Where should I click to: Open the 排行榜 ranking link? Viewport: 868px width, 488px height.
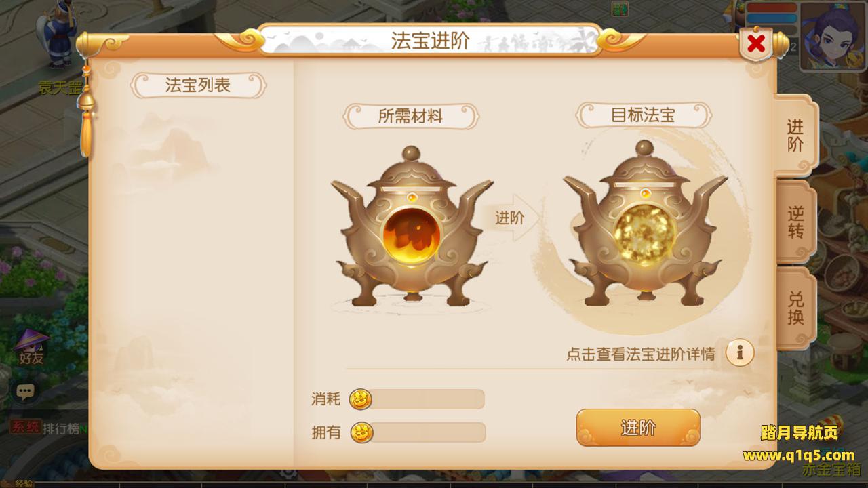pos(60,428)
